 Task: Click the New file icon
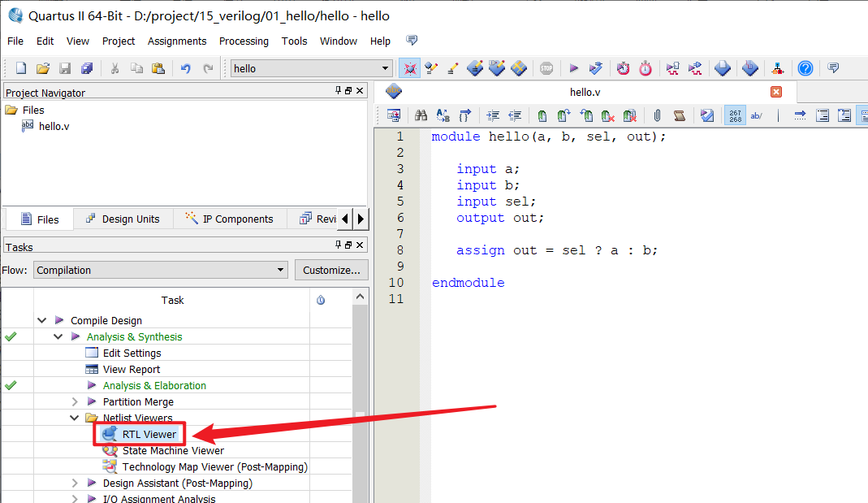[x=21, y=68]
